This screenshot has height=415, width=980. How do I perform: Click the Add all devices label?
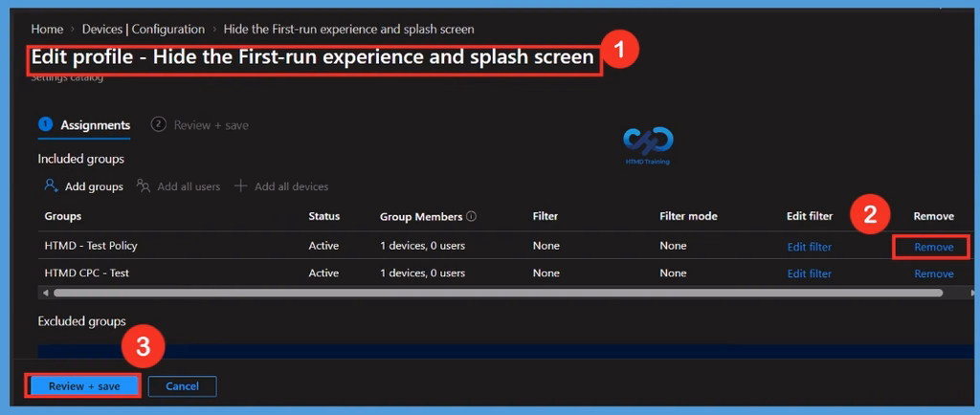click(x=291, y=186)
